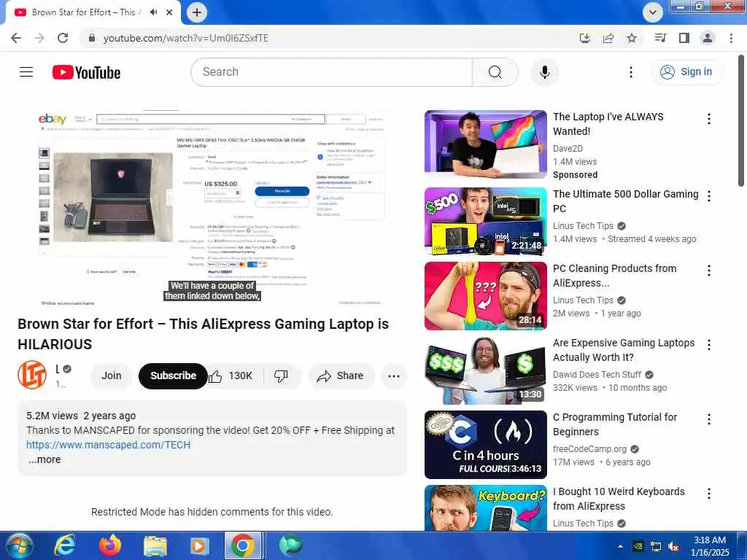Open the YouTube hamburger guide menu

pos(26,72)
